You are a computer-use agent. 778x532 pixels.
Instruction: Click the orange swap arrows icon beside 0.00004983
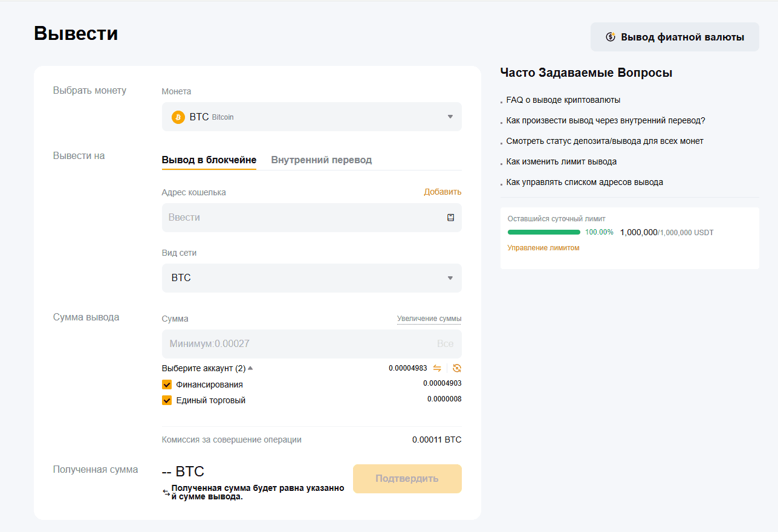click(437, 368)
